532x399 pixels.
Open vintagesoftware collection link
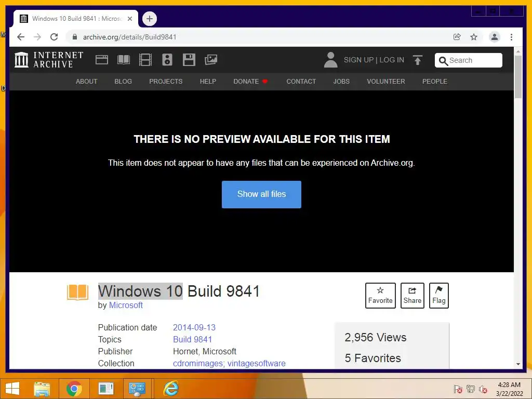[x=257, y=363]
